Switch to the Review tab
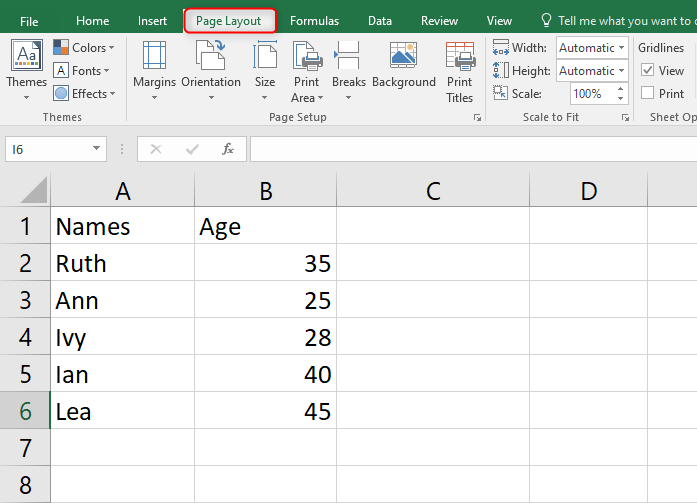 439,21
